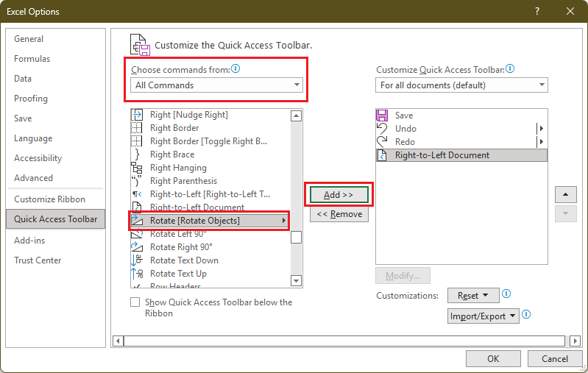588x373 pixels.
Task: Click the Right-to-Left Document icon in right list
Action: click(382, 155)
